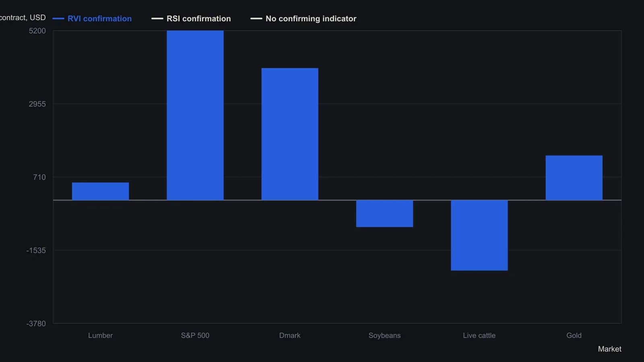Click the 5200 y-axis tick label

click(37, 31)
